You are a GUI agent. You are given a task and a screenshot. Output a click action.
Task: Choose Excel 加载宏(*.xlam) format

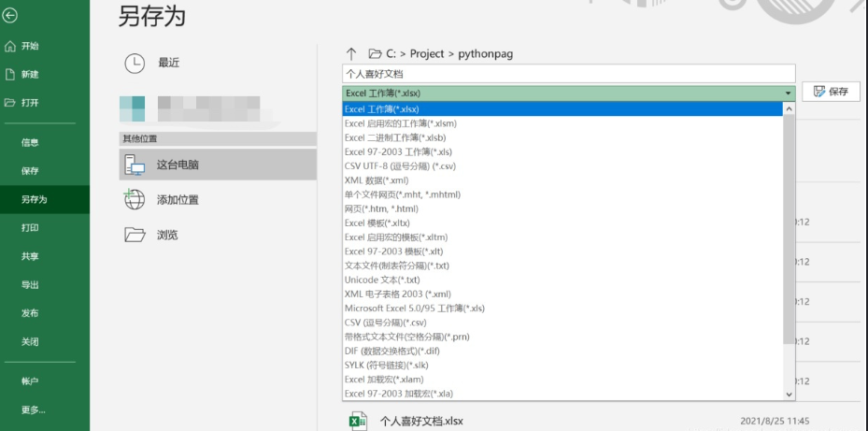pyautogui.click(x=562, y=380)
